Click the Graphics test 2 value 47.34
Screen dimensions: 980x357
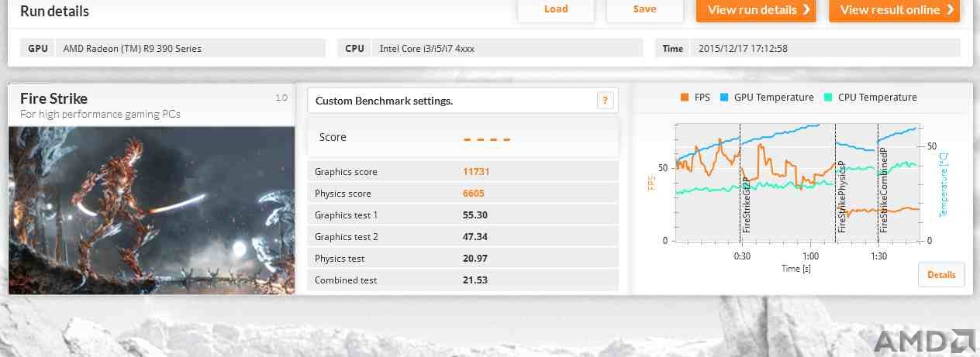click(475, 237)
